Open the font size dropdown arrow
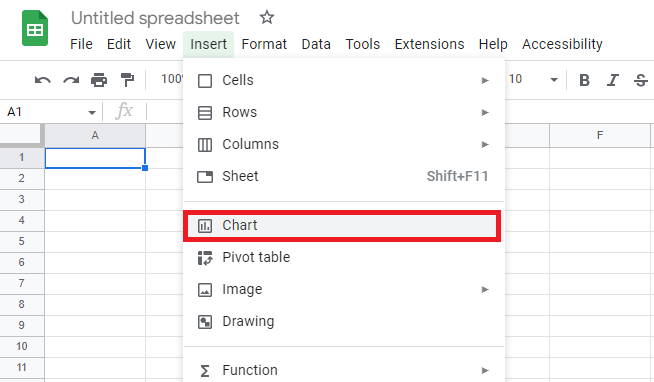The width and height of the screenshot is (654, 382). (554, 80)
